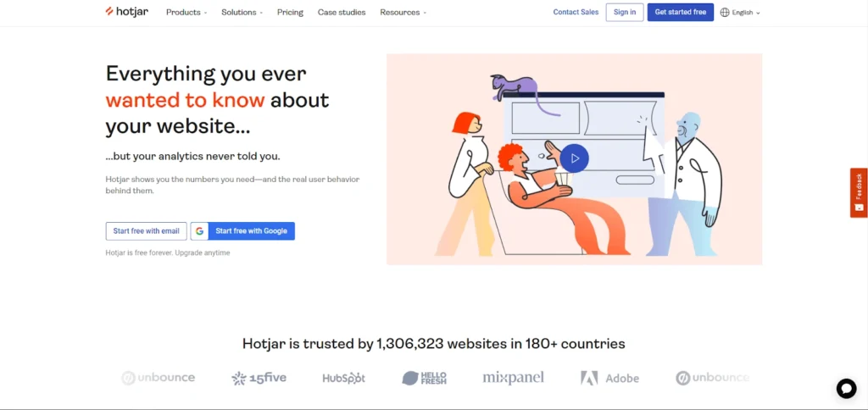Click the Adobe logo
This screenshot has height=410, width=868.
click(609, 379)
